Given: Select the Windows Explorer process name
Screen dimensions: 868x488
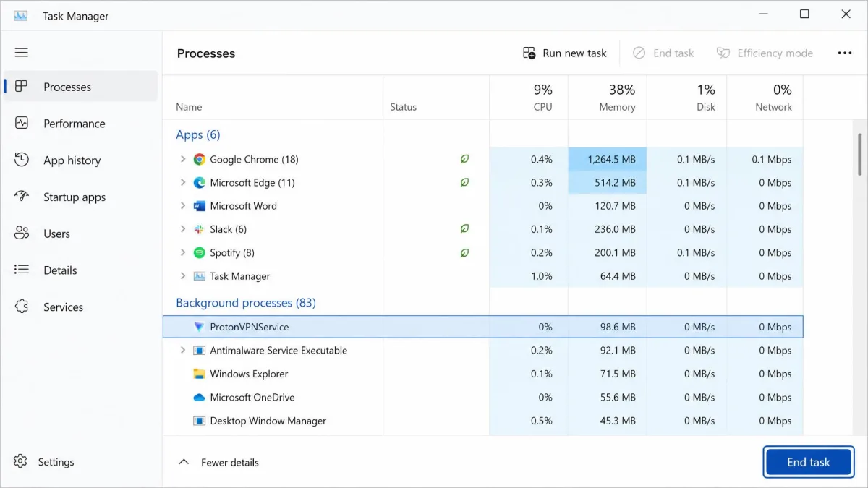Looking at the screenshot, I should click(249, 374).
